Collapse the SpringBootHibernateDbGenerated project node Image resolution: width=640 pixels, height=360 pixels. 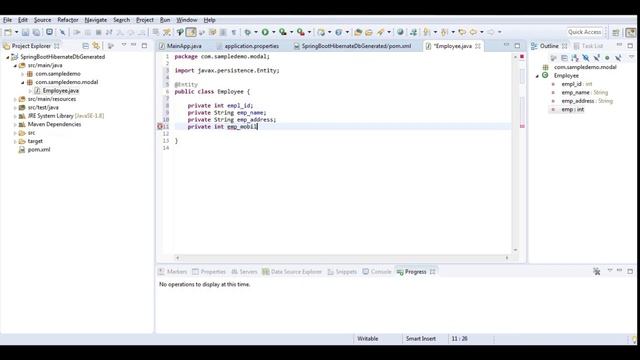click(7, 57)
